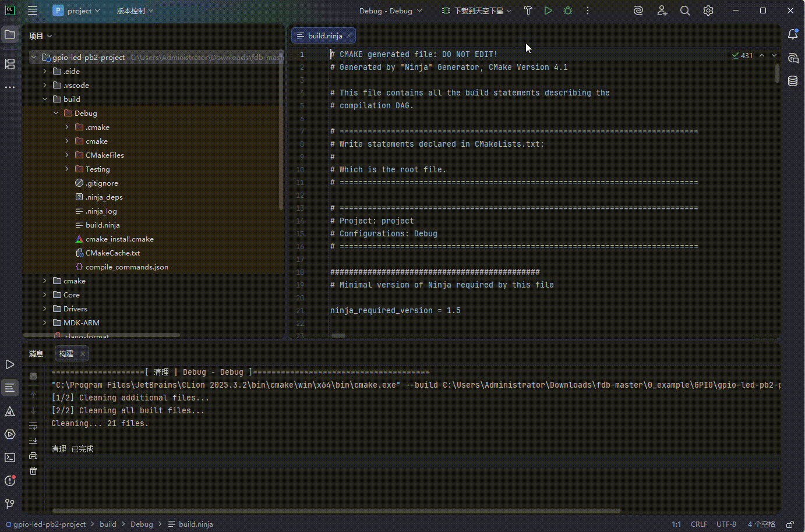The image size is (805, 532).
Task: Switch to the 消息 tab
Action: (36, 354)
